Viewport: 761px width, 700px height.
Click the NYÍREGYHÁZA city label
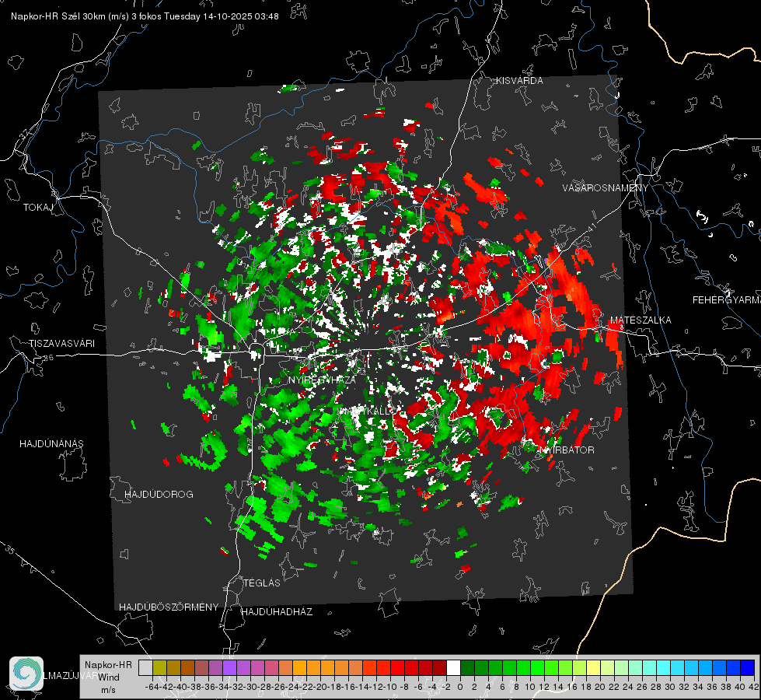tap(323, 380)
